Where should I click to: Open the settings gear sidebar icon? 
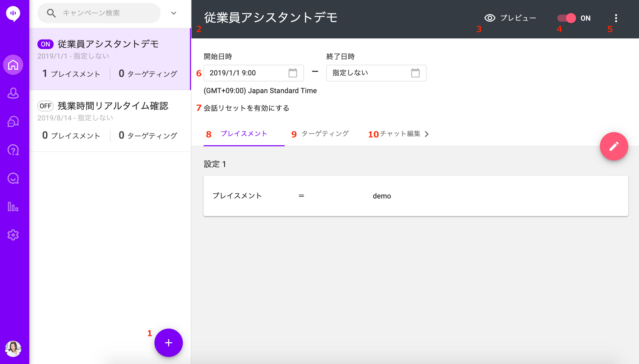coord(13,235)
